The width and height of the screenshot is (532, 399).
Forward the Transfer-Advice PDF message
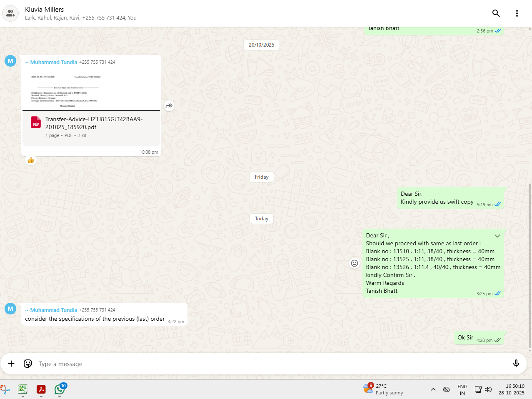pos(169,106)
